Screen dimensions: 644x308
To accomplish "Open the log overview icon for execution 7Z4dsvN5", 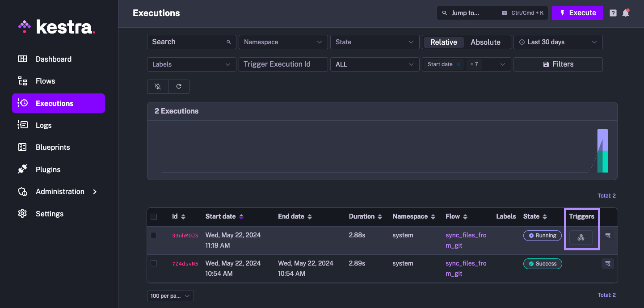I will (607, 264).
